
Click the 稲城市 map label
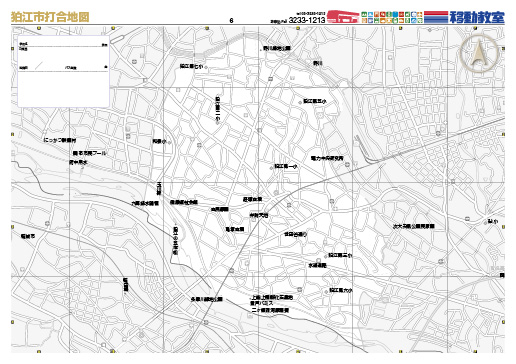coord(28,236)
